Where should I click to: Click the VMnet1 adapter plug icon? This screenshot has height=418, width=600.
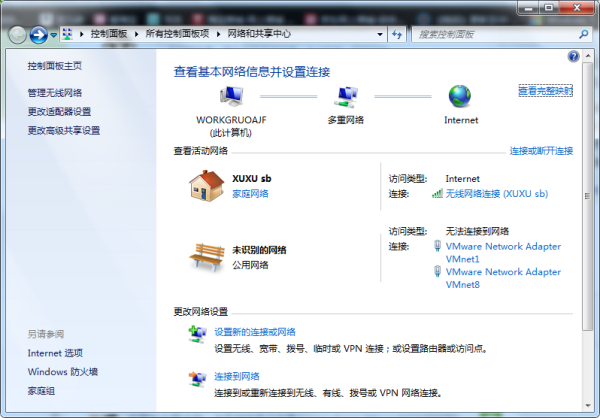pyautogui.click(x=437, y=246)
